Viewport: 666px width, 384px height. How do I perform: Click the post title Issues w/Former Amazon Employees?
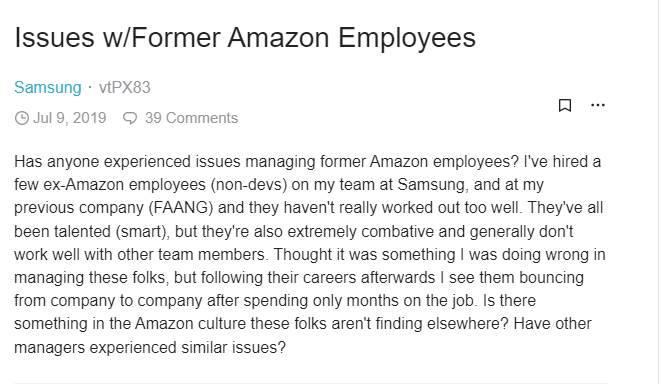coord(245,38)
